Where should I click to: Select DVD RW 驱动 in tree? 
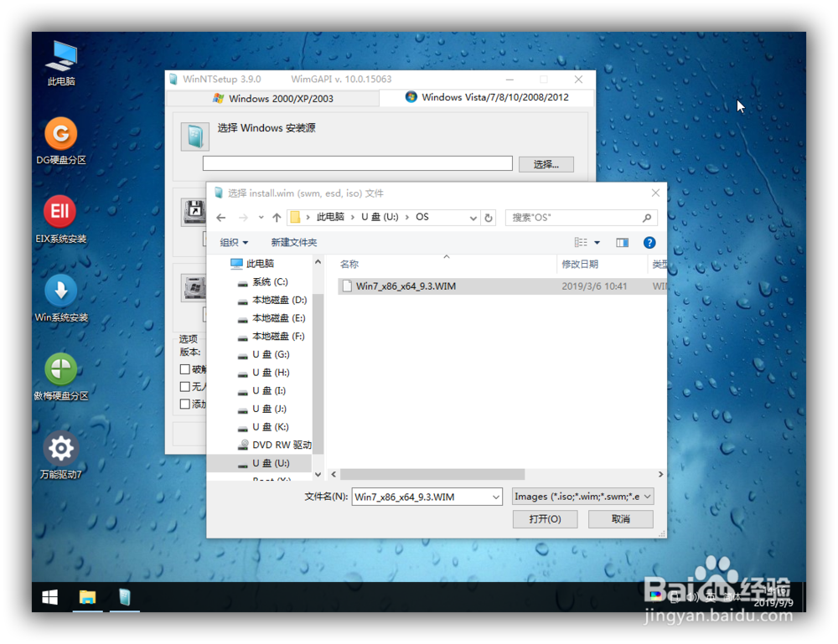click(274, 445)
